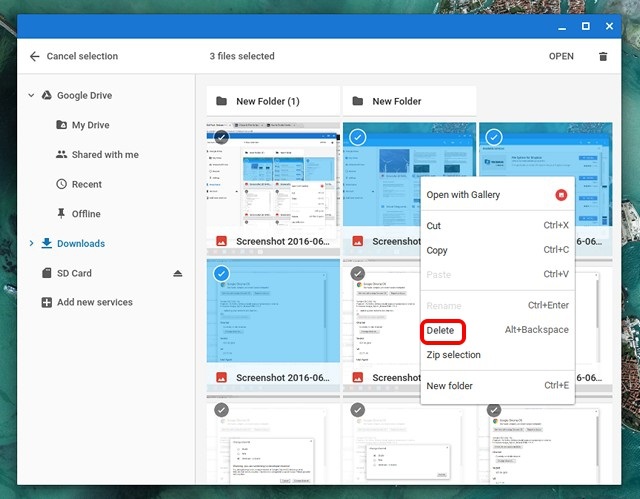This screenshot has width=640, height=499.
Task: Click the New Folder (1) folder icon
Action: tap(221, 101)
